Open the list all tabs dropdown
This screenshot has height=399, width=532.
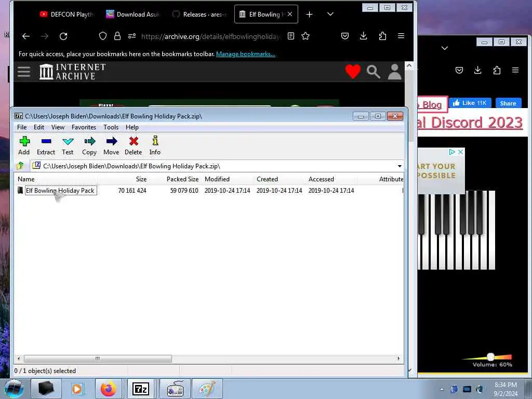(330, 14)
